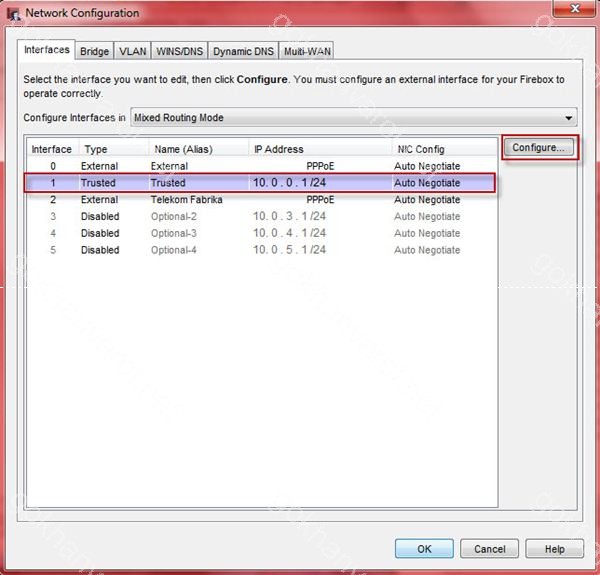600x575 pixels.
Task: Expand the Mixed Routing Mode dropdown
Action: coord(354,118)
